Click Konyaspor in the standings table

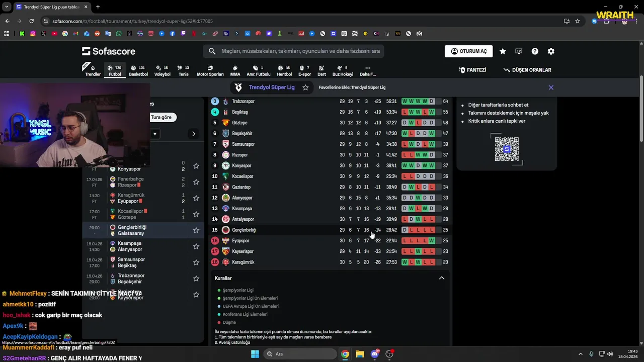click(242, 166)
